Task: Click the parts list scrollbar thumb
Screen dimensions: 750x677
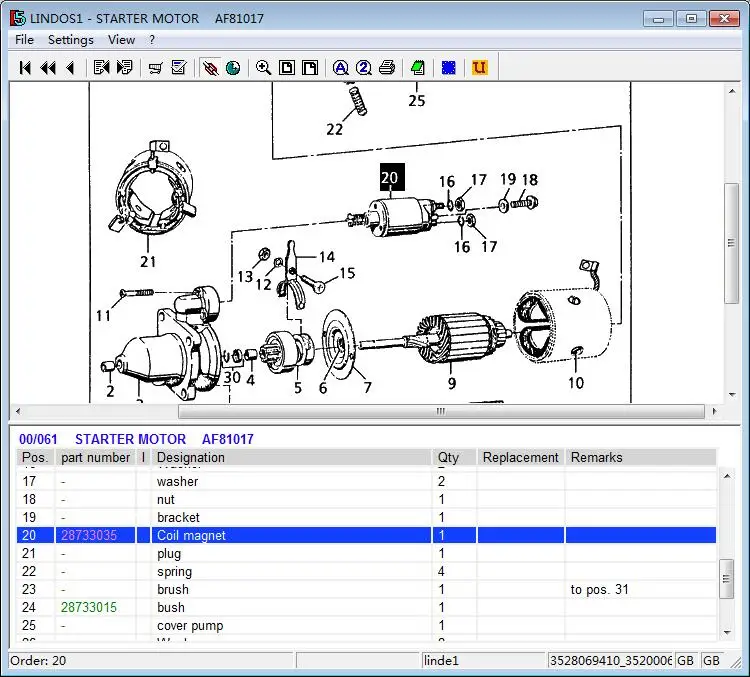Action: 727,579
